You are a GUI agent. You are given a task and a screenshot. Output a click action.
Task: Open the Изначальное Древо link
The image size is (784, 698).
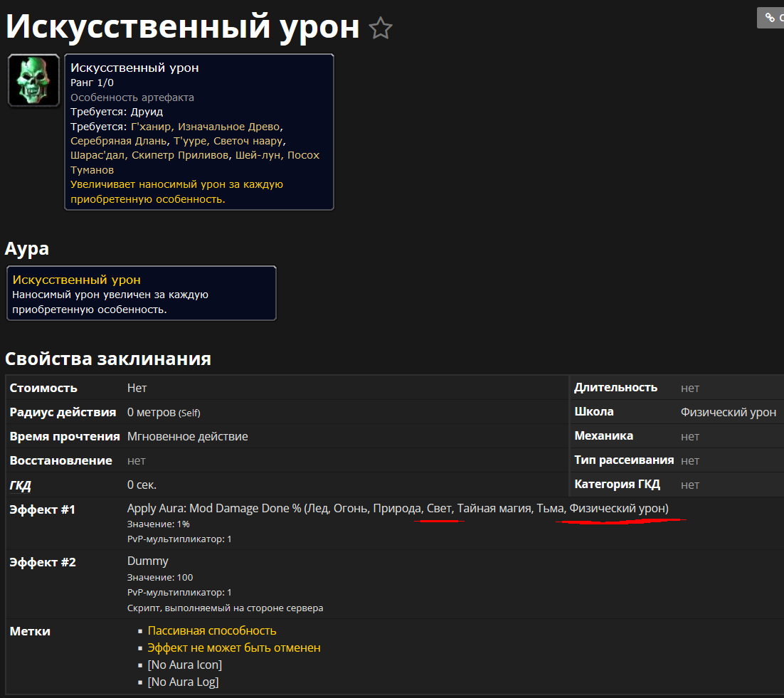click(228, 127)
